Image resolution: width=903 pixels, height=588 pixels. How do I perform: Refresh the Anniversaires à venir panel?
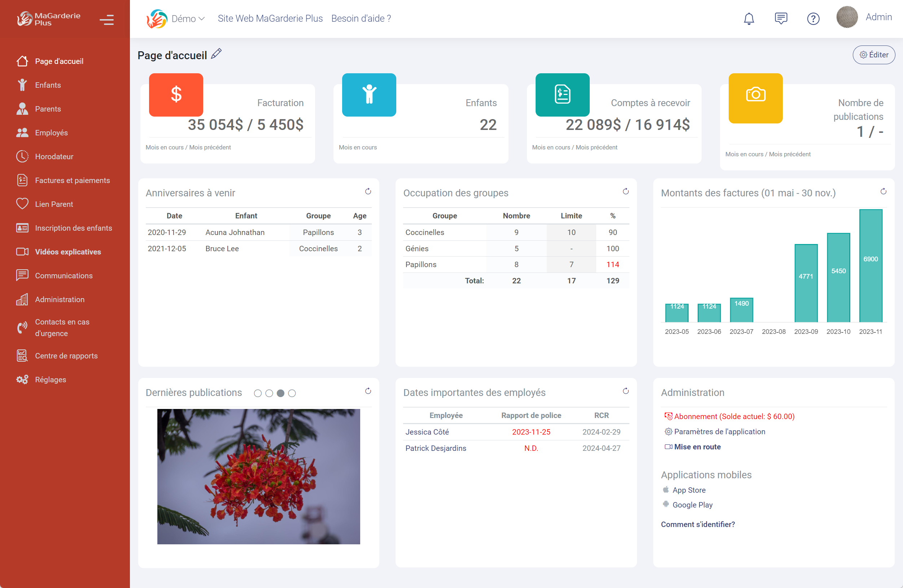(368, 192)
